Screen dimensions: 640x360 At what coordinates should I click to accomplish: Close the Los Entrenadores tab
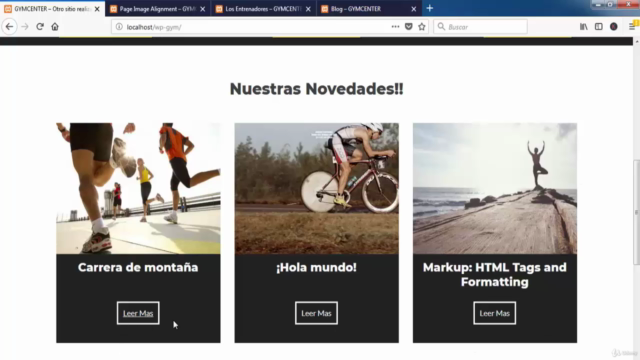coord(308,9)
